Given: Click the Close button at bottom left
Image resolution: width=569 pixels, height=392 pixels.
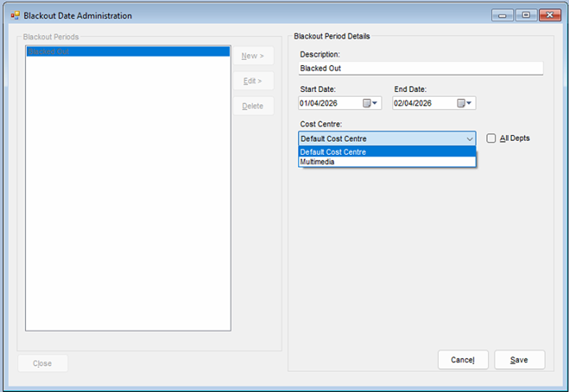Looking at the screenshot, I should coord(43,363).
